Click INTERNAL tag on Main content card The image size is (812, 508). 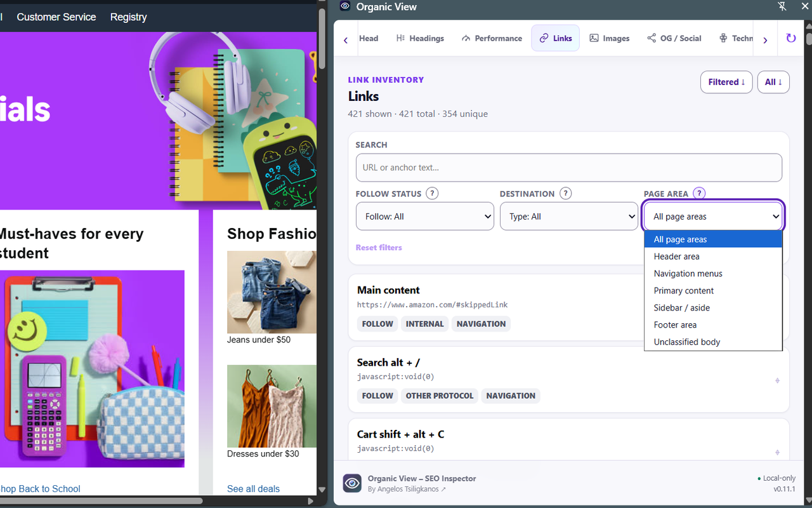[424, 324]
